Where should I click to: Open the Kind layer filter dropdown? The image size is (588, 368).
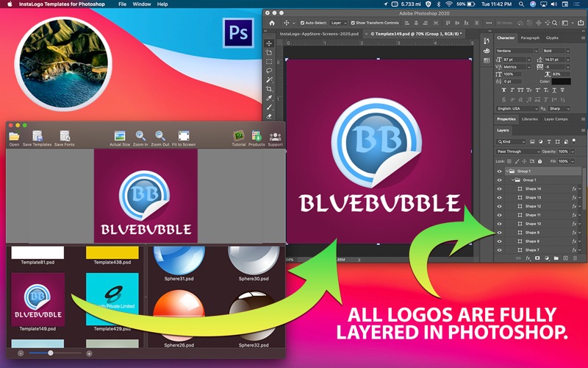(511, 141)
